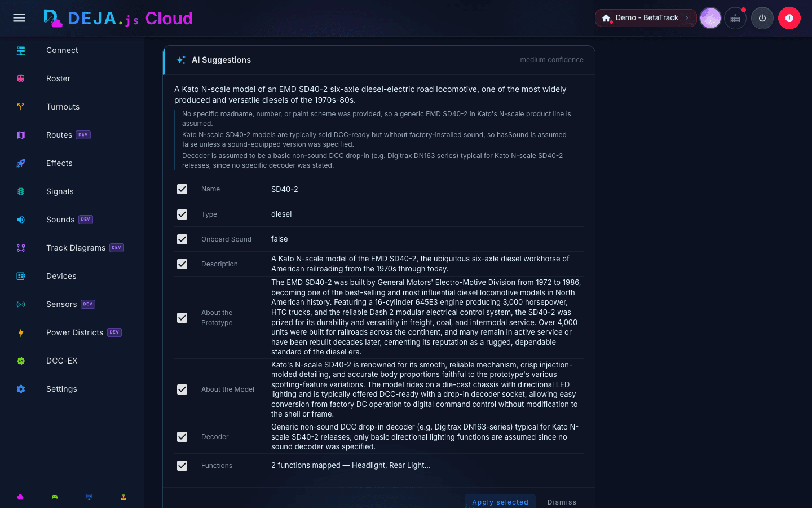Uncheck the Onboard Sound checkbox
This screenshot has width=812, height=508.
[x=182, y=239]
